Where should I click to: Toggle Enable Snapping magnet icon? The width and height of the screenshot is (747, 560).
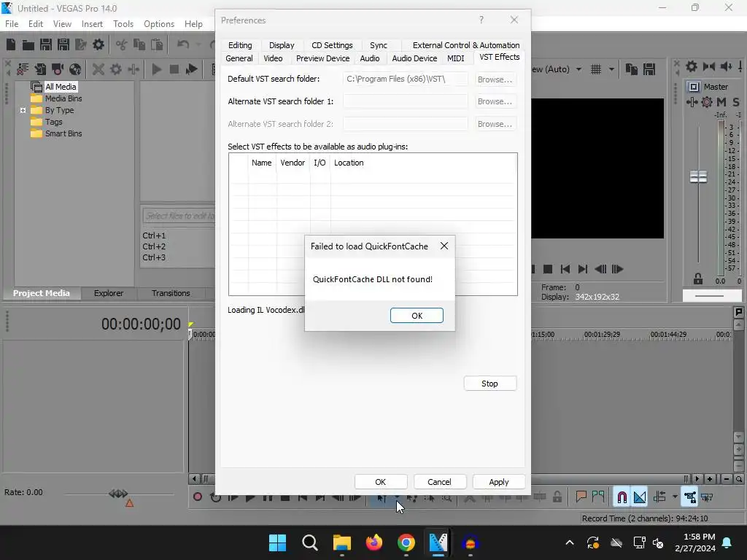(x=622, y=497)
